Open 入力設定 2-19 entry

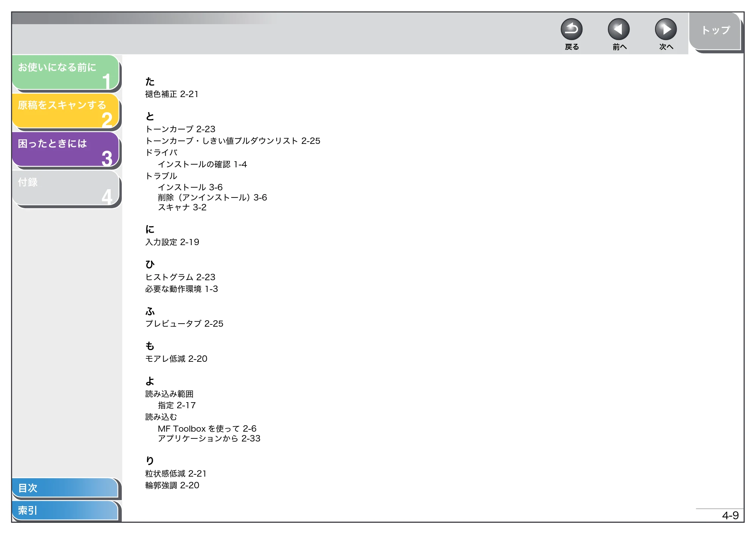point(172,242)
